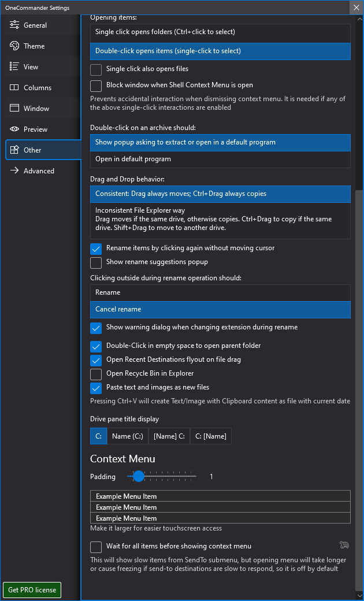Click the Columns icon in sidebar
Image resolution: width=364 pixels, height=601 pixels.
pos(14,88)
